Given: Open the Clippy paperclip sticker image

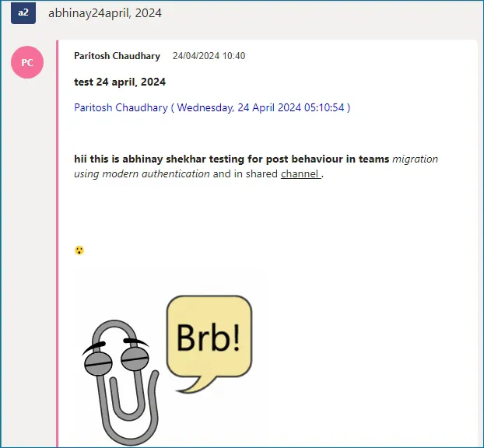Looking at the screenshot, I should point(122,383).
